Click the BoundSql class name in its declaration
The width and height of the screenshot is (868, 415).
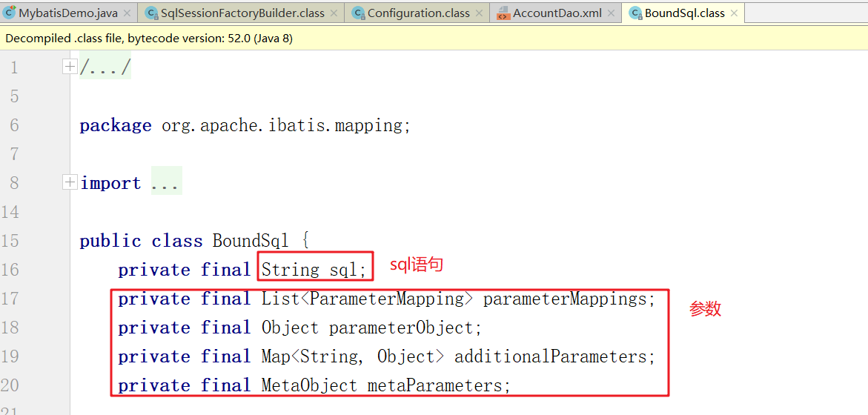(251, 241)
